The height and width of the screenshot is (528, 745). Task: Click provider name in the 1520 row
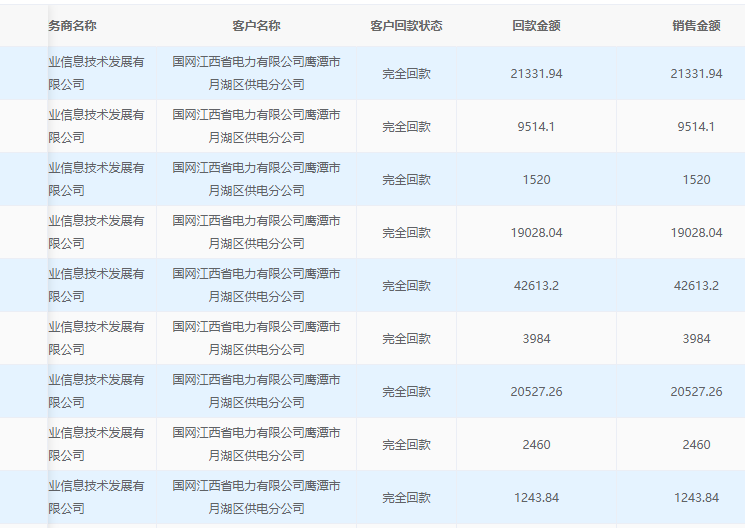pyautogui.click(x=96, y=179)
